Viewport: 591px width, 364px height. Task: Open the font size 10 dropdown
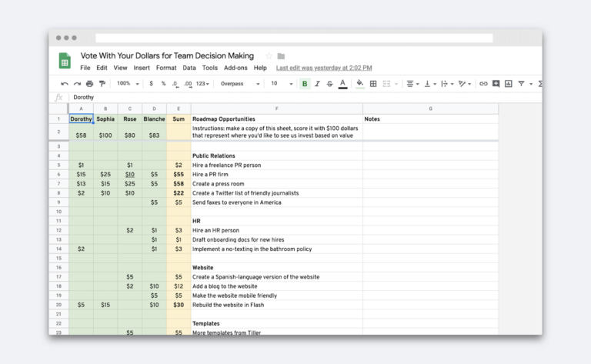(282, 84)
